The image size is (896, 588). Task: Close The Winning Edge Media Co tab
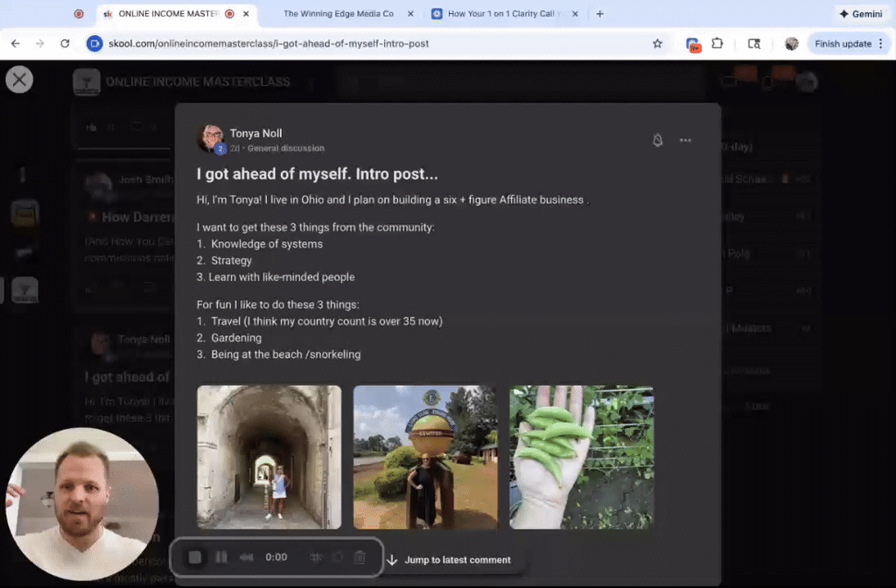[x=410, y=14]
